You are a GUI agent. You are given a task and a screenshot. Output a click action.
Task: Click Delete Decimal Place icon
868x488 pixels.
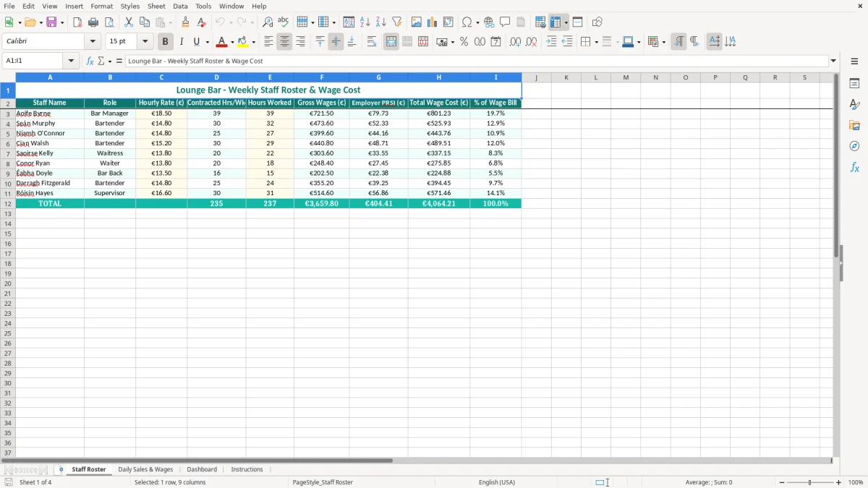pyautogui.click(x=531, y=42)
